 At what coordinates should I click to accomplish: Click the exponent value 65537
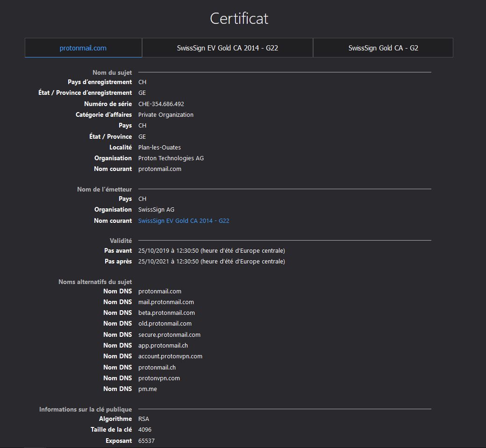pos(146,441)
